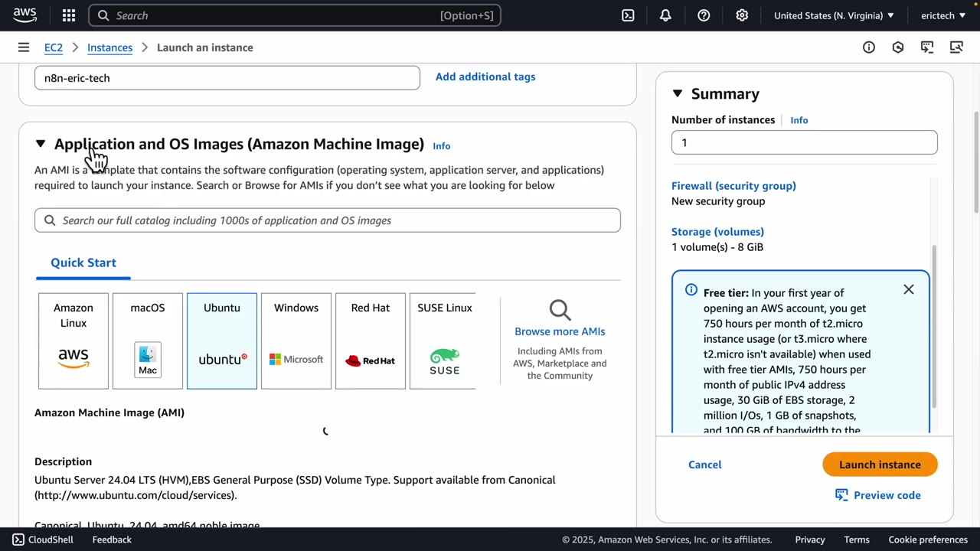
Task: Select the macOS AMI tile
Action: (148, 341)
